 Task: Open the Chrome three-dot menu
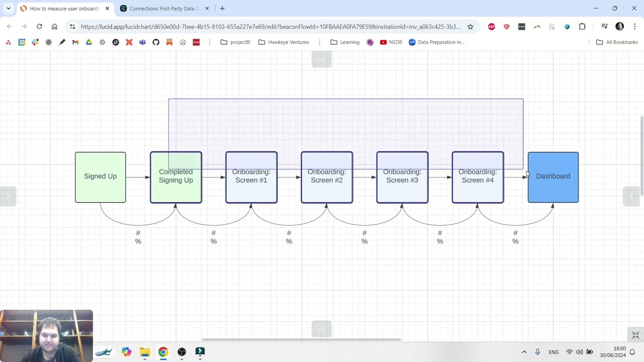(x=634, y=27)
